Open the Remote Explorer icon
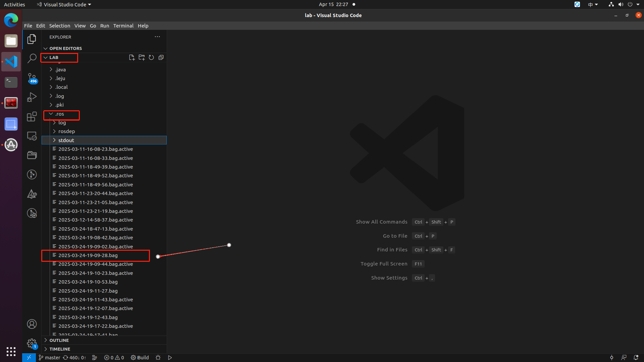The height and width of the screenshot is (362, 644). coord(32,136)
